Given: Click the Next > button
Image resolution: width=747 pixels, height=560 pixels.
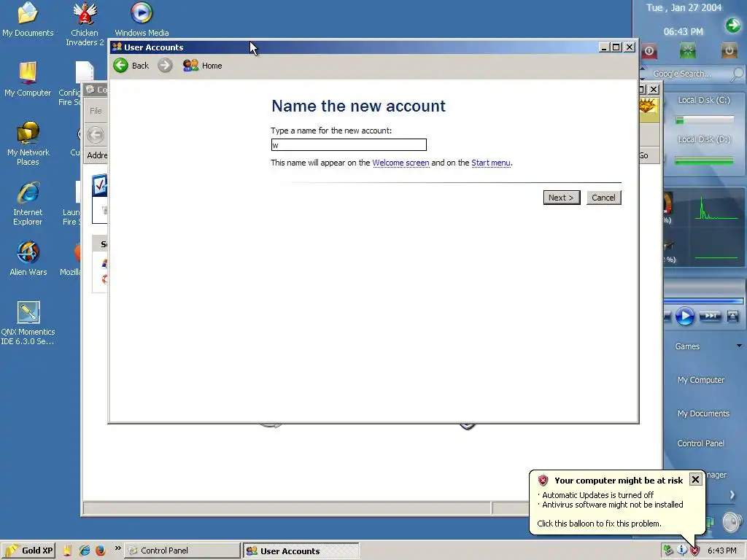Looking at the screenshot, I should coord(562,198).
